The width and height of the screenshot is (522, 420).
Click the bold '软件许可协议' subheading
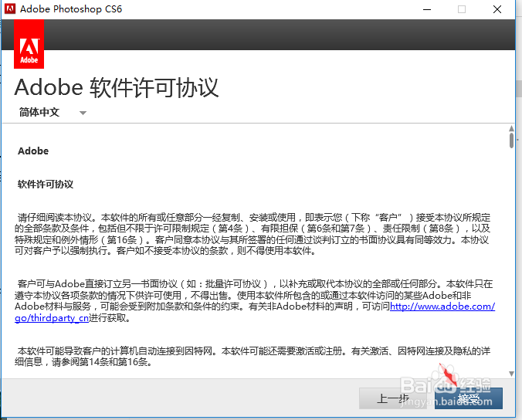46,184
